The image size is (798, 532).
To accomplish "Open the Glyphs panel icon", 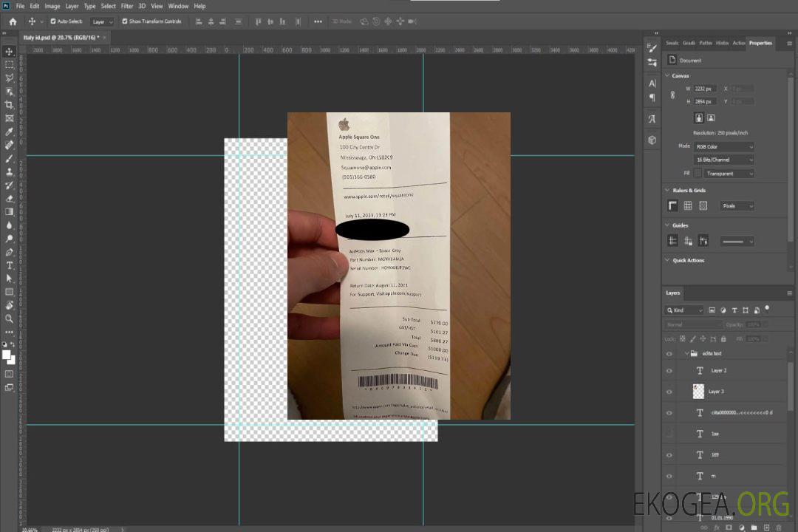I will pos(652,119).
